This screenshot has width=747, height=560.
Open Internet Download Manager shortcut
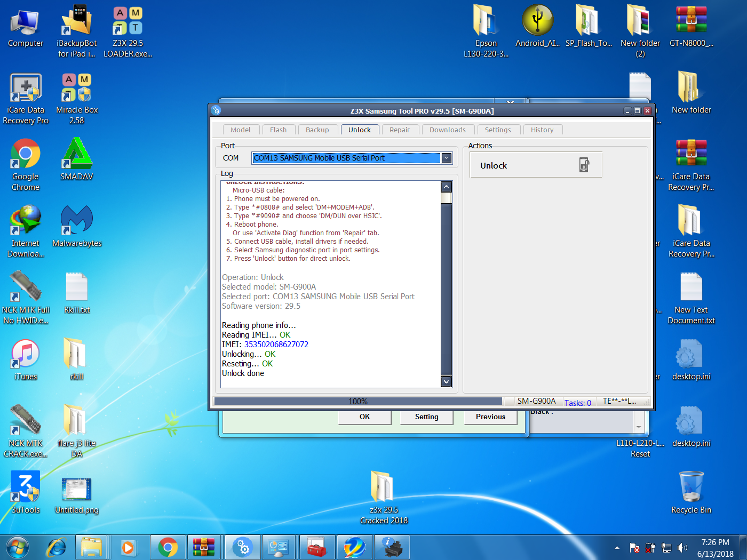[26, 232]
